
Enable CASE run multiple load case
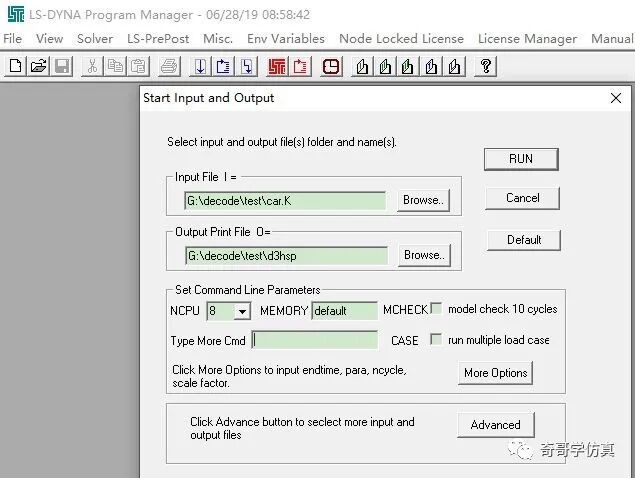[436, 339]
